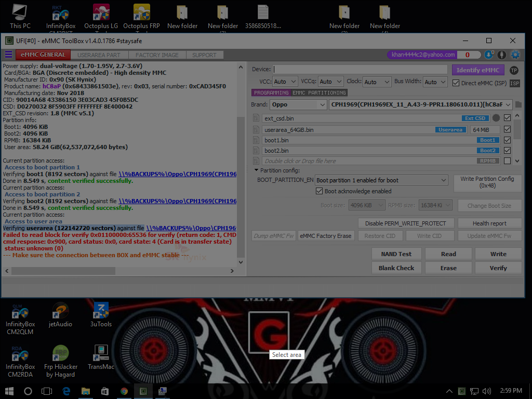Open 3uTools desktop shortcut
Screen dimensions: 532x399
[x=101, y=315]
